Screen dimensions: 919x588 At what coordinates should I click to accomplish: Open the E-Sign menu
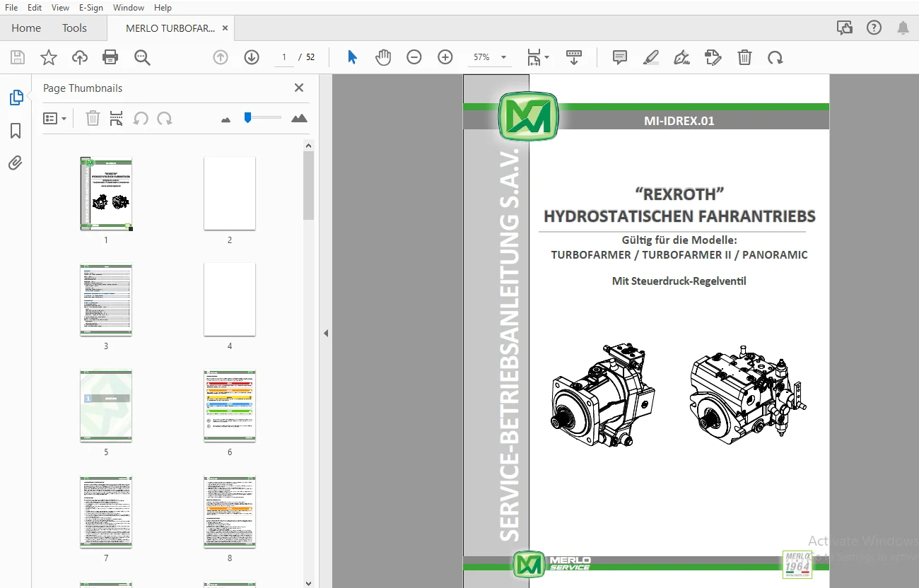pos(91,8)
